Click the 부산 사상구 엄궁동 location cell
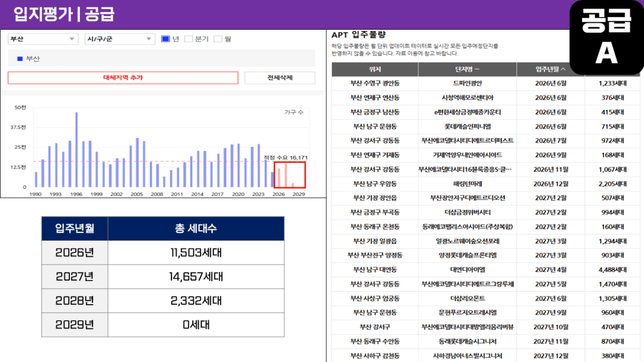This screenshot has width=644, height=362. [375, 298]
